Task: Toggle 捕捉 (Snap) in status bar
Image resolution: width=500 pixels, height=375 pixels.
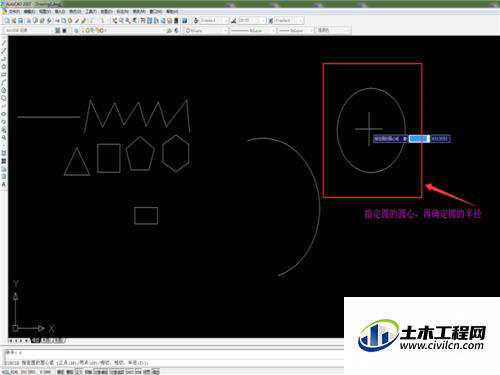Action: coord(60,372)
